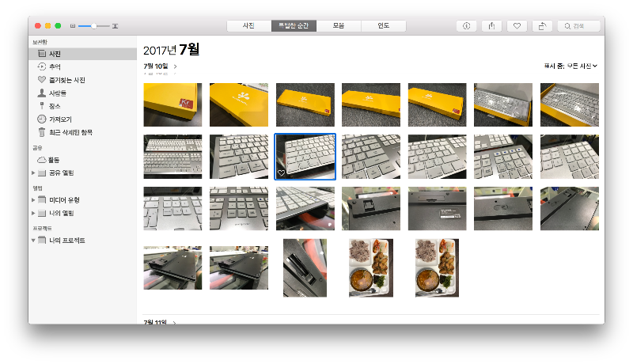The image size is (633, 364).
Task: Select the selected blue-bordered keyboard thumbnail
Action: (x=305, y=157)
